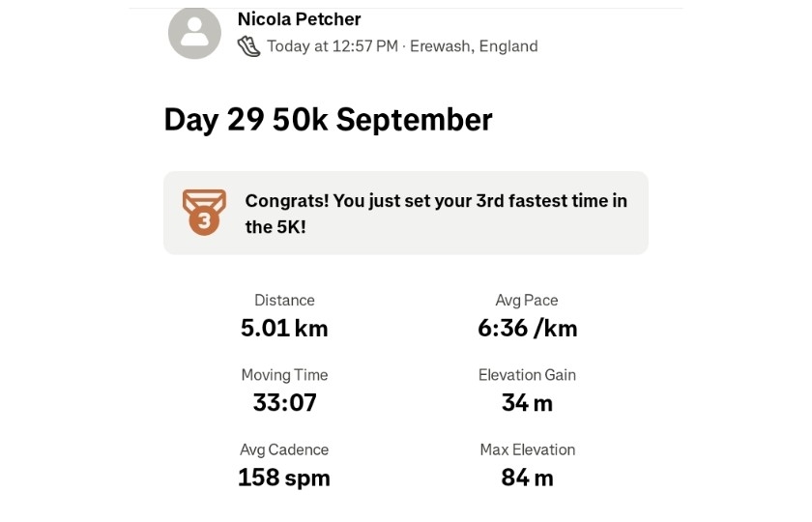Click the Day 29 50k September title

coord(328,120)
